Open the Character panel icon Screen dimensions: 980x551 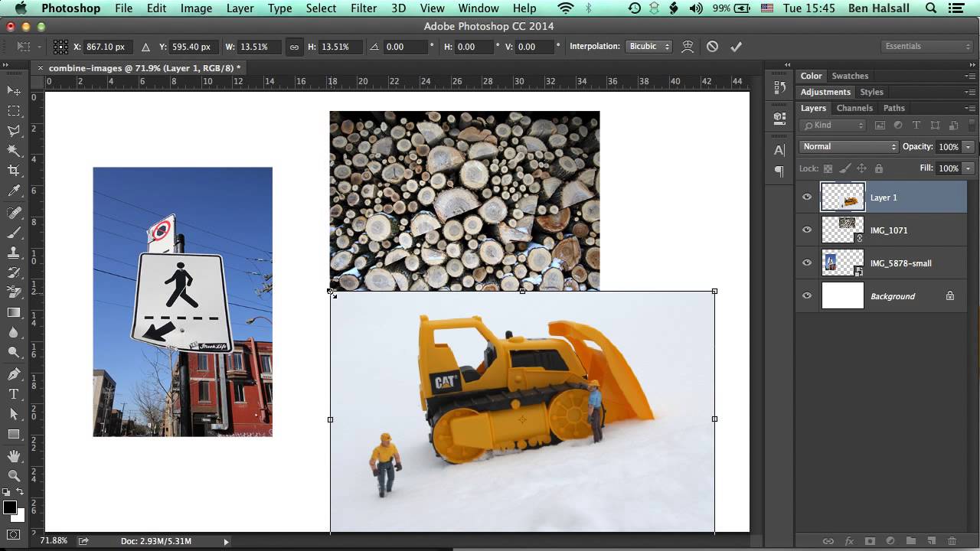779,150
